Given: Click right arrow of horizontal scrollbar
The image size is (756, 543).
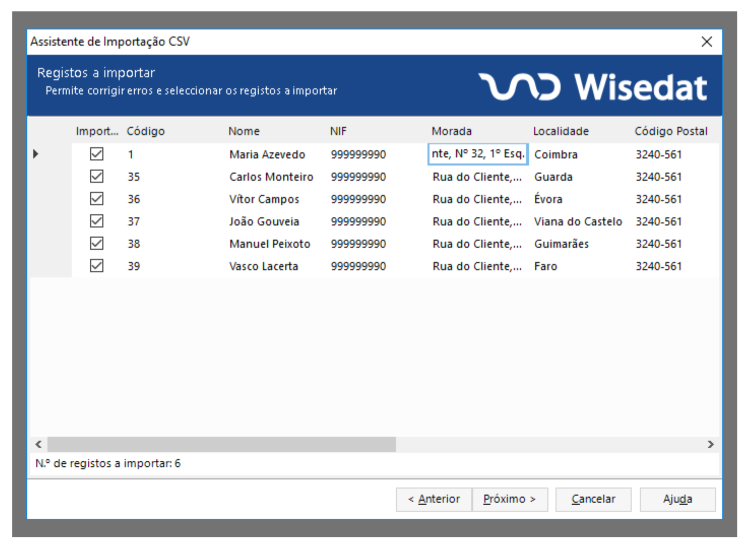Looking at the screenshot, I should [x=711, y=444].
